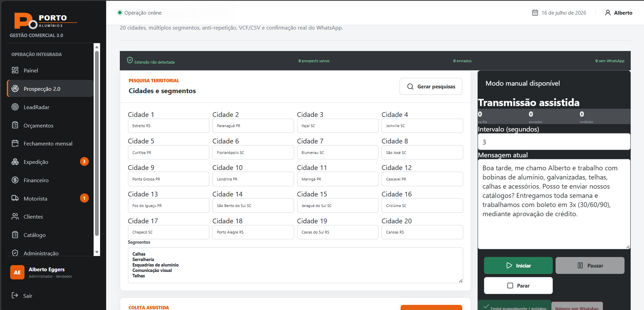The width and height of the screenshot is (644, 310).
Task: Click the Cidade 5 Curitiba PR field
Action: [x=168, y=152]
